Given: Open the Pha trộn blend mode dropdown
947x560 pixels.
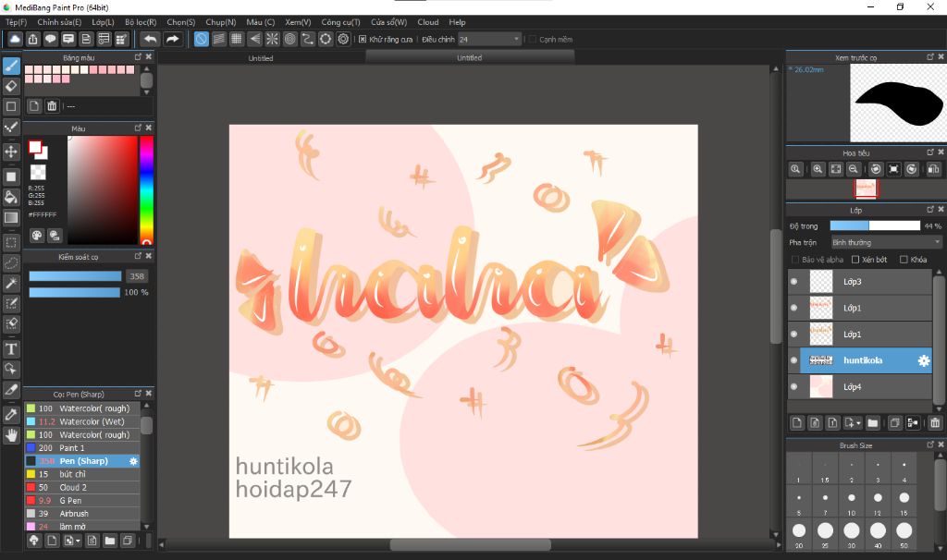Looking at the screenshot, I should coord(886,243).
